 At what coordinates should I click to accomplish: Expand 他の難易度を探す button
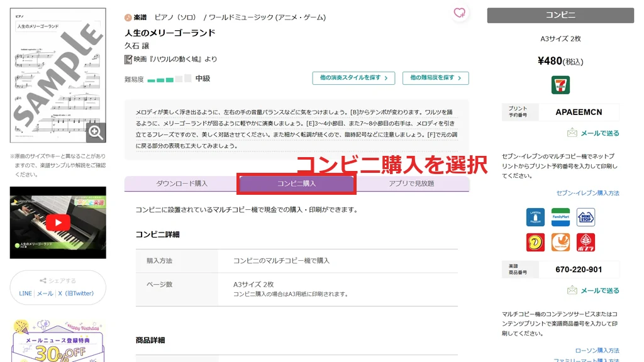coord(435,78)
